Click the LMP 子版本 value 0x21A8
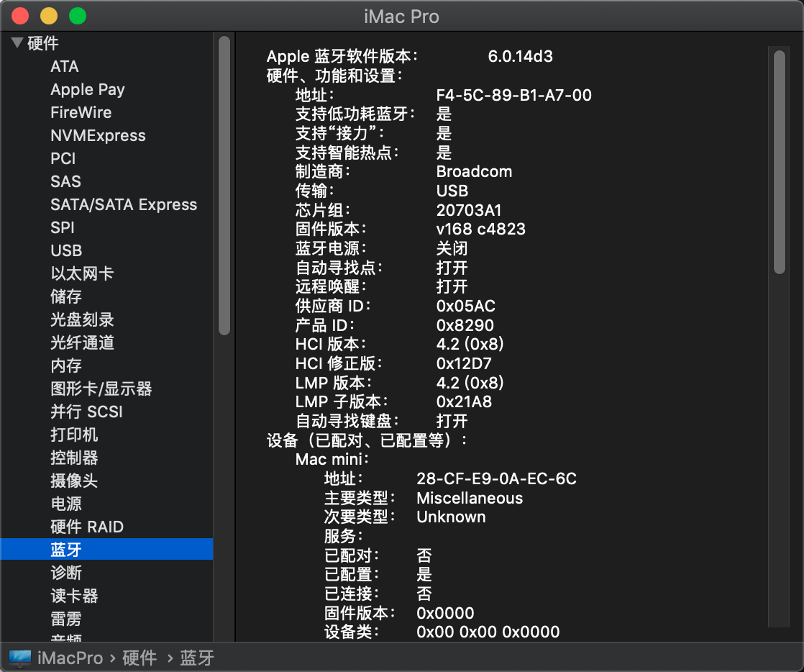The image size is (804, 672). pos(464,402)
